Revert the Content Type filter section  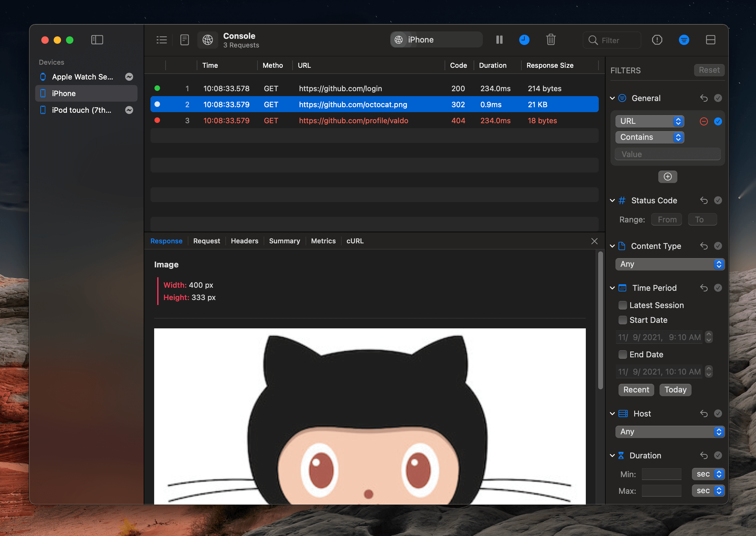(x=704, y=246)
